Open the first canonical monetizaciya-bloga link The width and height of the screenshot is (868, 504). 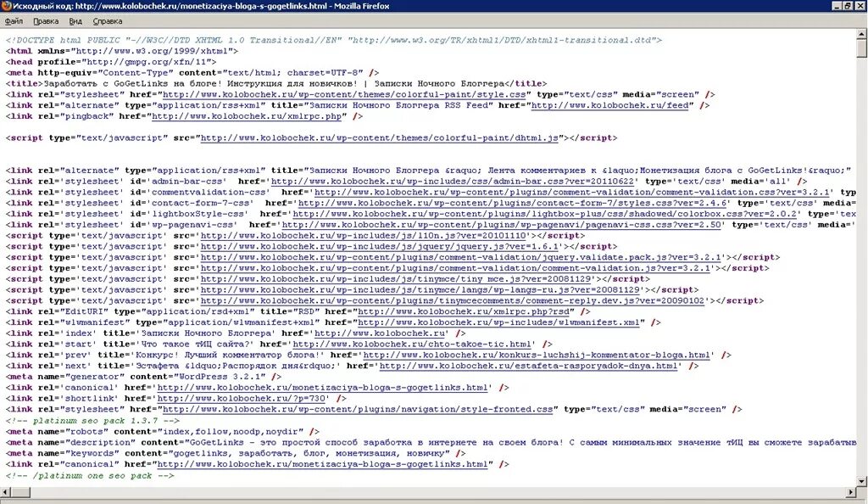[x=322, y=388]
